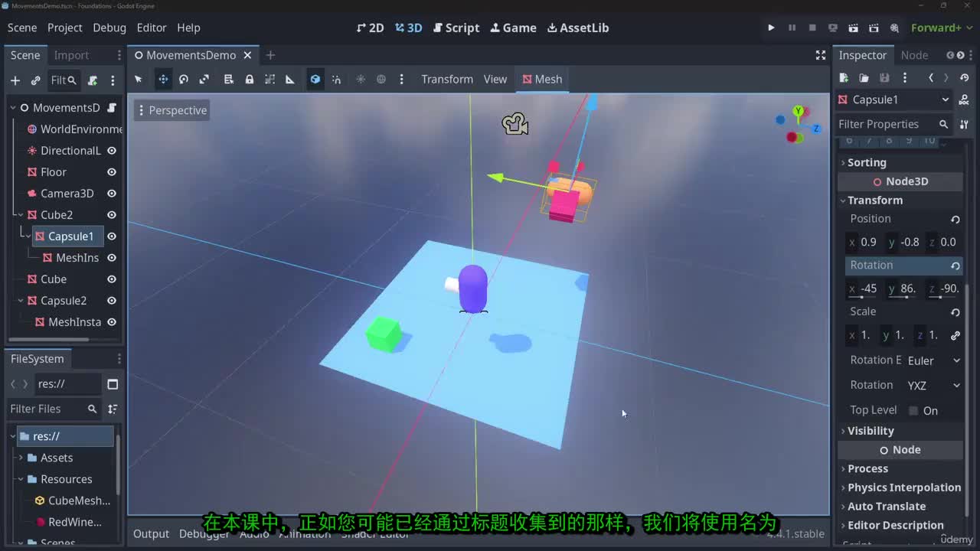Hide the Capsule2 node
Image resolution: width=980 pixels, height=551 pixels.
[x=112, y=301]
